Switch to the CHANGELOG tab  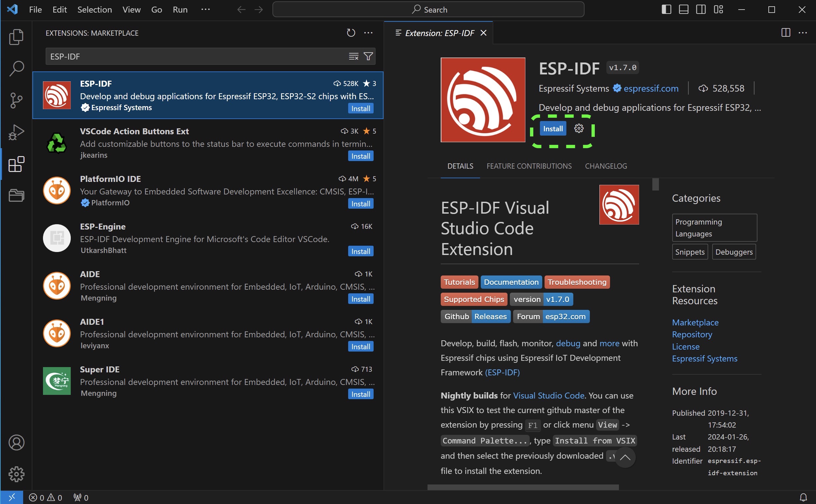[606, 166]
